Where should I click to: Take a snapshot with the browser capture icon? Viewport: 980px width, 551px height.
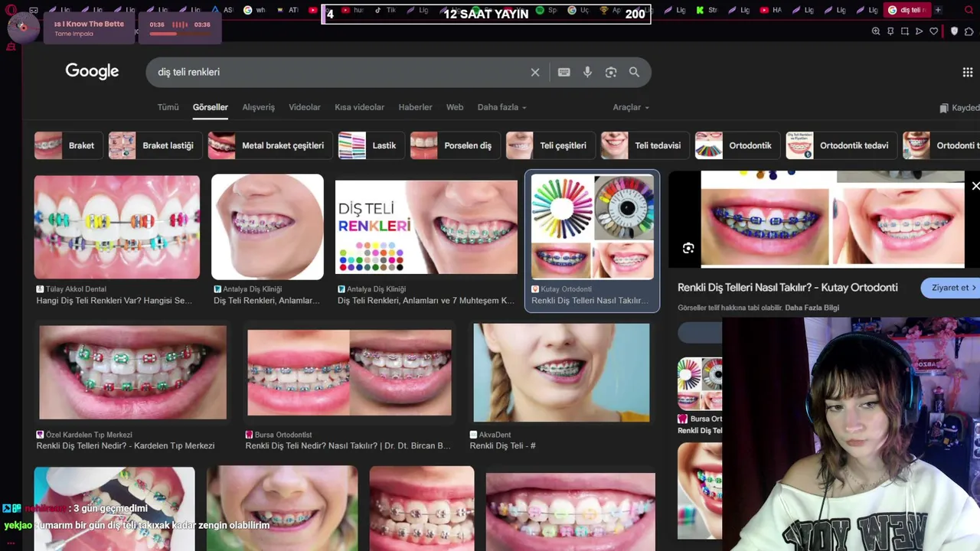coord(905,31)
